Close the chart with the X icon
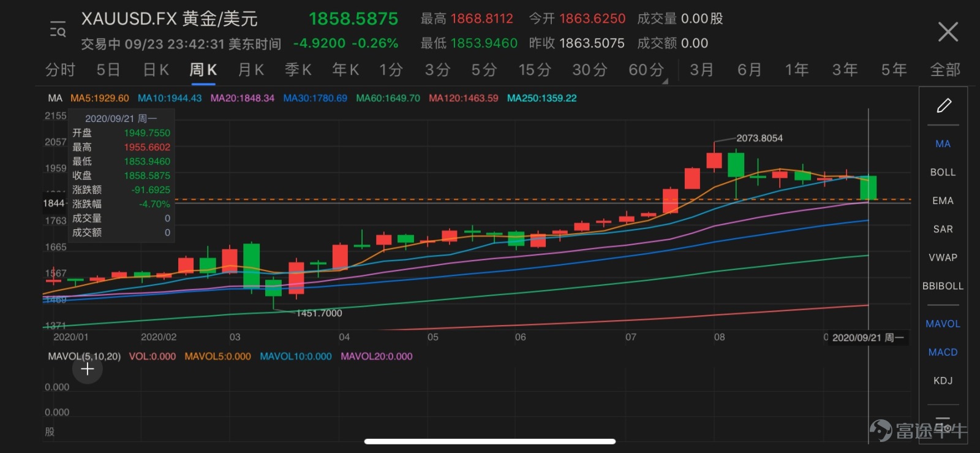The image size is (980, 453). [x=948, y=31]
